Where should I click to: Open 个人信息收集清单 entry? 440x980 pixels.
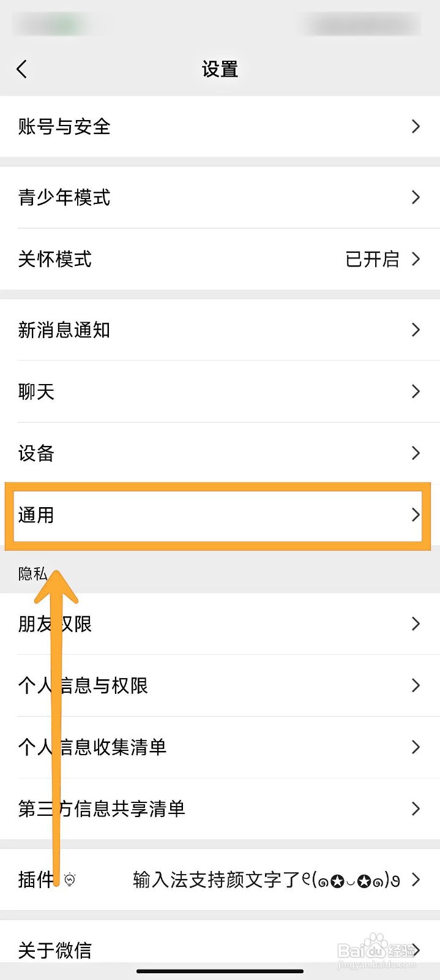92,747
